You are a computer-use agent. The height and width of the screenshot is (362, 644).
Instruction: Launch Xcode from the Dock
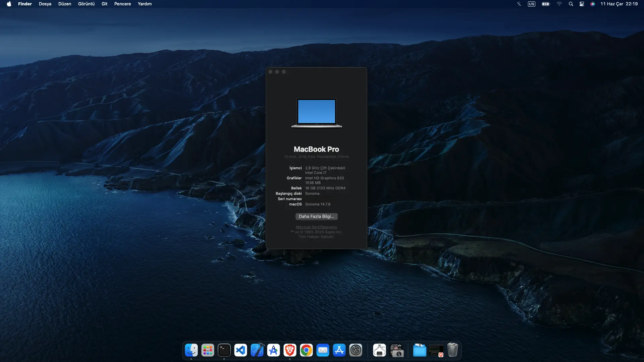(x=257, y=350)
